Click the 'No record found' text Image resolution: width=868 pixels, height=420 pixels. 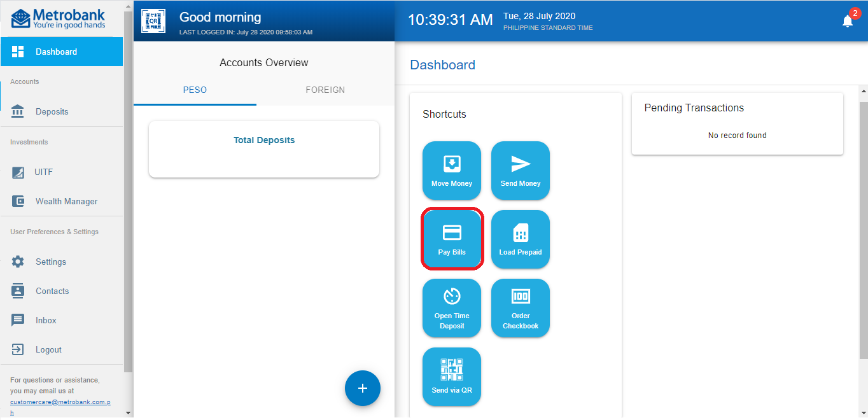tap(738, 136)
